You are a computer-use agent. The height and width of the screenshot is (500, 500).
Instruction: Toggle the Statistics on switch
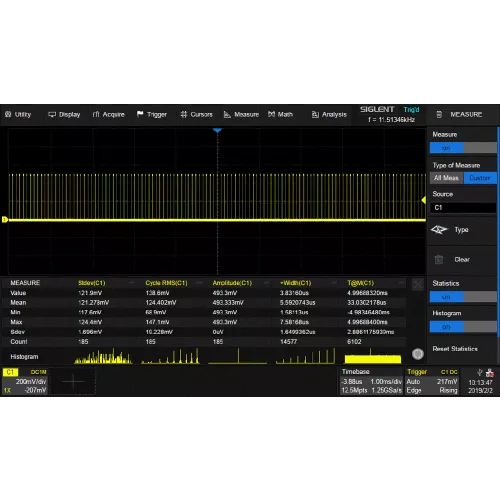[463, 297]
